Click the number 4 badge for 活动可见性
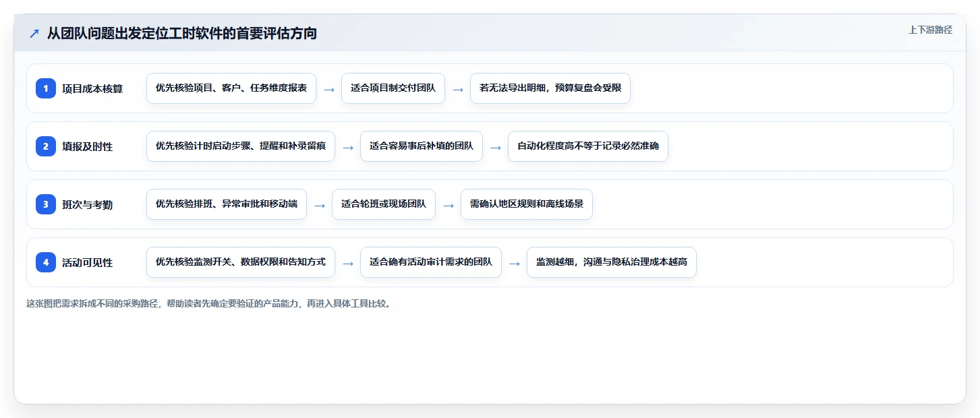 pyautogui.click(x=46, y=262)
